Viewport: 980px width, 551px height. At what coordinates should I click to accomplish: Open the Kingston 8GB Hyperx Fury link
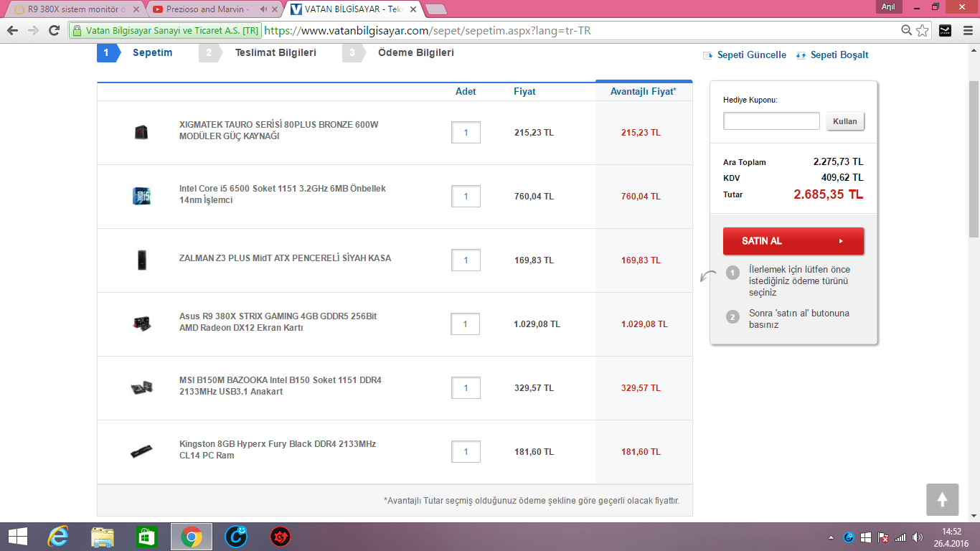coord(278,450)
